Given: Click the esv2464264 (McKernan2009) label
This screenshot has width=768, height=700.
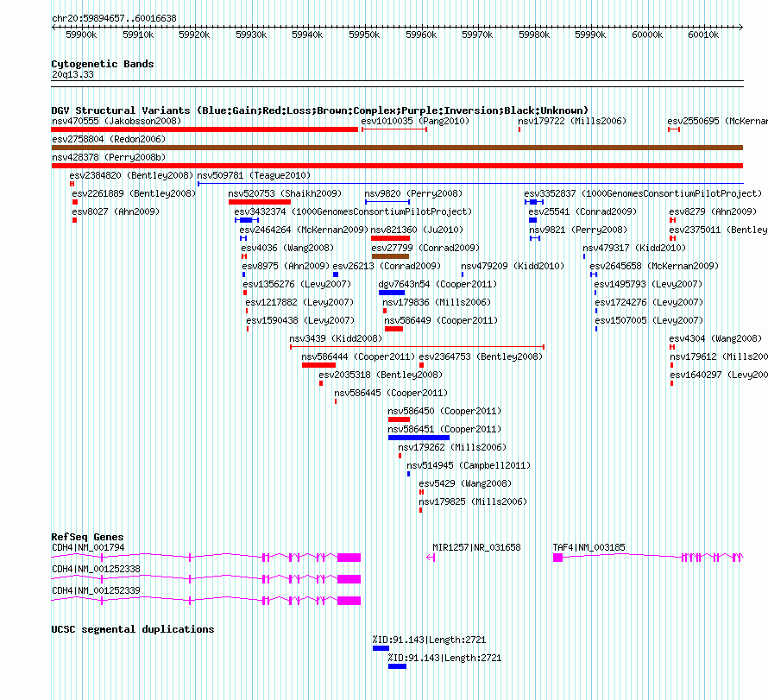Looking at the screenshot, I should [x=304, y=230].
